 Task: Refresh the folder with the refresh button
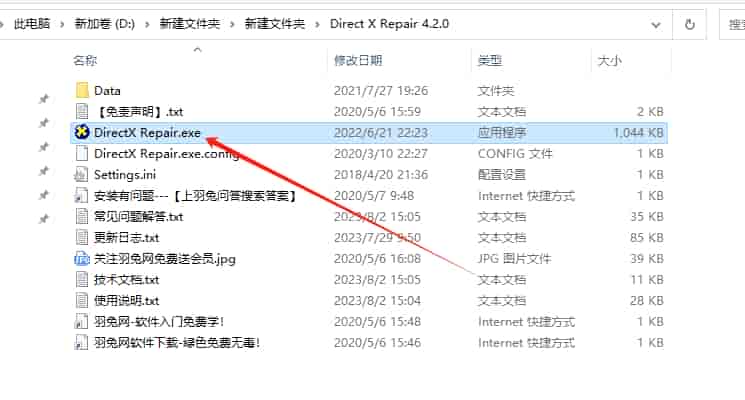(689, 24)
